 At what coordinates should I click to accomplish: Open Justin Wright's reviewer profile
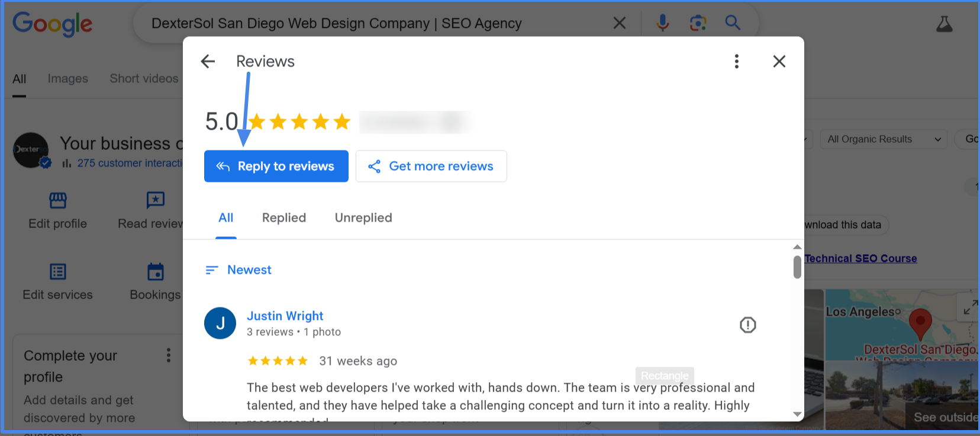(x=285, y=316)
